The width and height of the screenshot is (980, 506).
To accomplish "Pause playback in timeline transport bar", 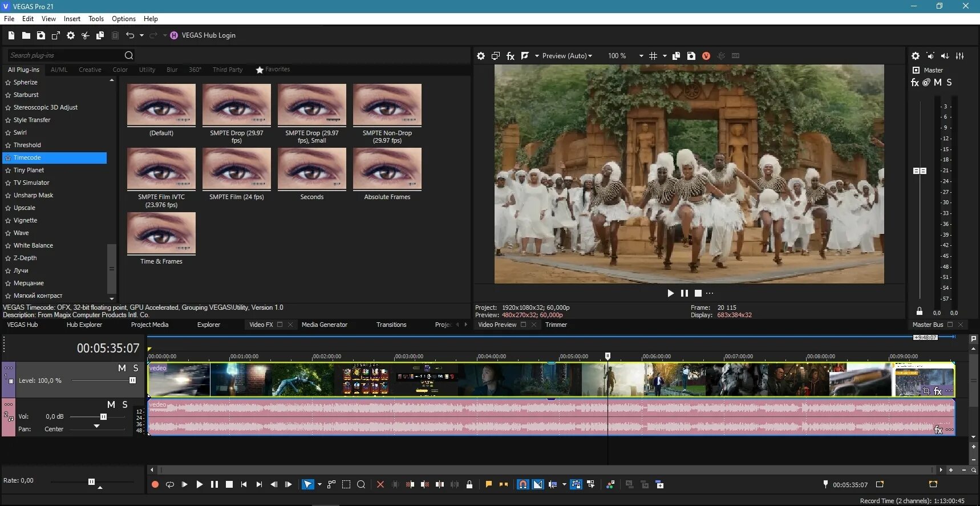I will [x=214, y=484].
